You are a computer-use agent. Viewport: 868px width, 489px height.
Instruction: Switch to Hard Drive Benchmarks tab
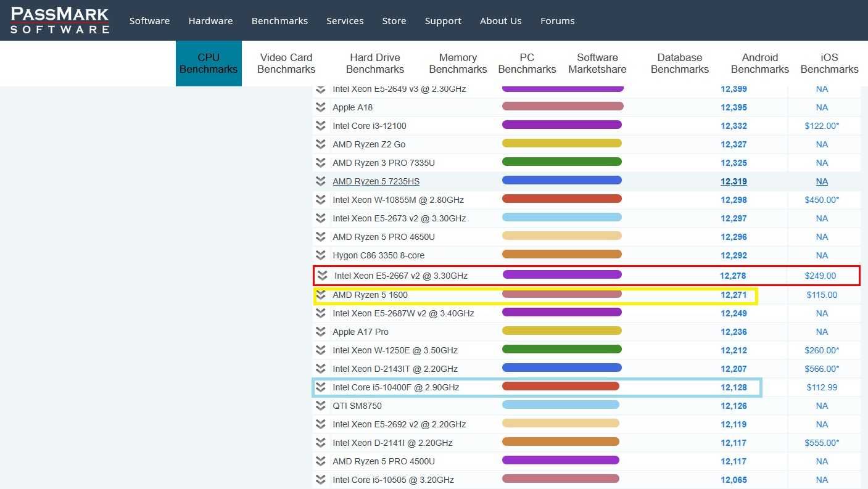375,64
